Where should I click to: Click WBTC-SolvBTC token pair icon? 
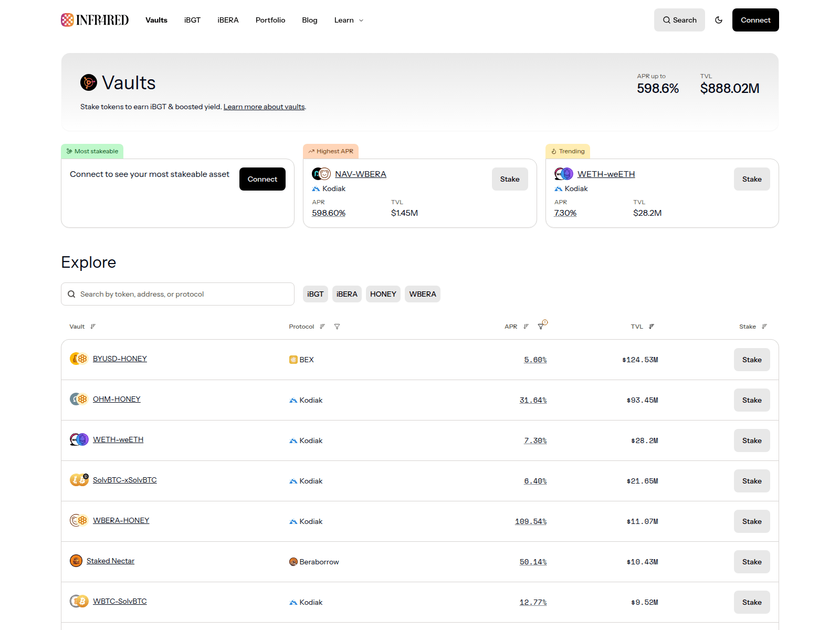click(x=79, y=601)
